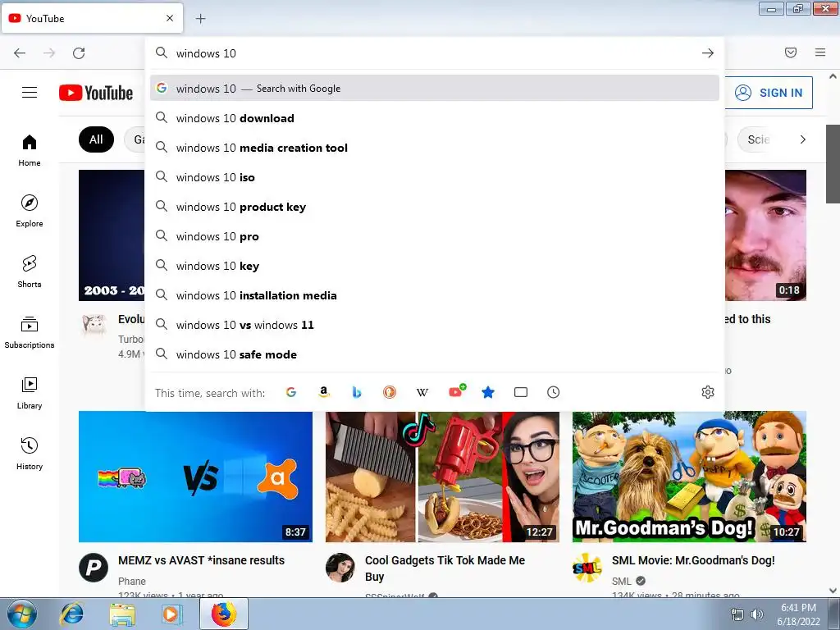Open search settings gear icon

[x=708, y=392]
